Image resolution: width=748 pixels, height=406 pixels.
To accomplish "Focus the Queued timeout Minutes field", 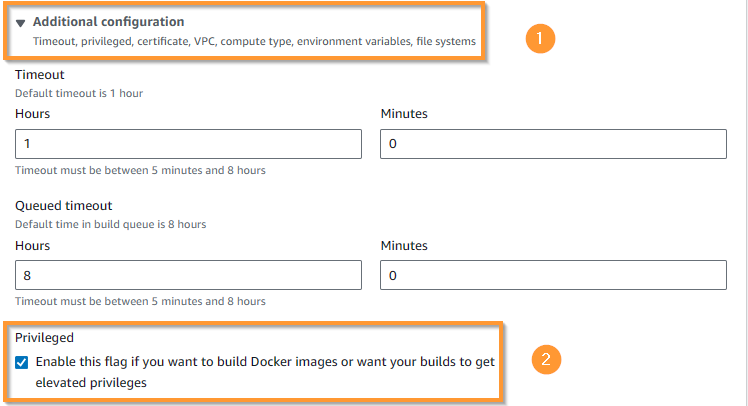I will coord(553,275).
